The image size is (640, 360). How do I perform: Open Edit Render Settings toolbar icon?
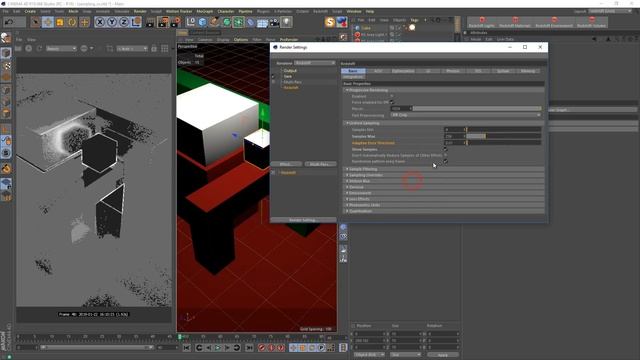coord(176,22)
